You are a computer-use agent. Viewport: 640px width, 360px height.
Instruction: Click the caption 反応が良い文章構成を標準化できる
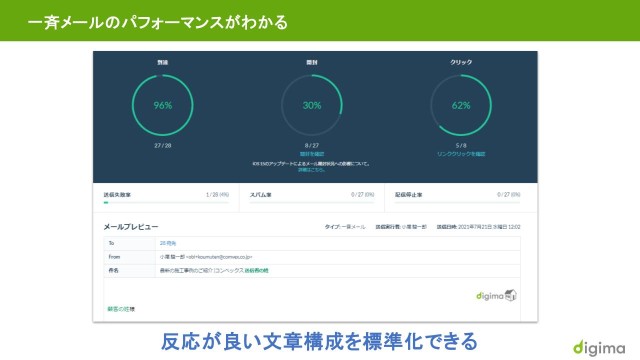pos(319,341)
